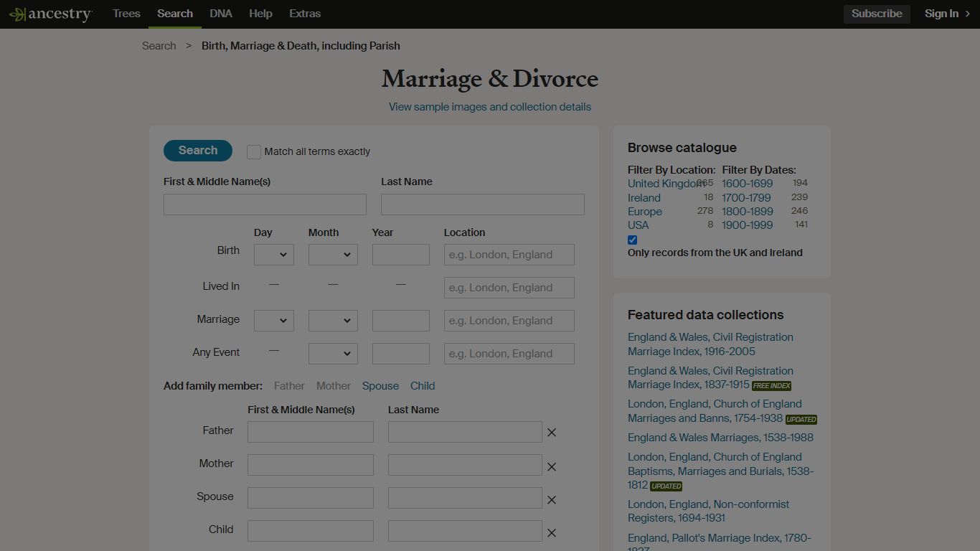
Task: Click the Birth Year field
Action: tap(401, 255)
